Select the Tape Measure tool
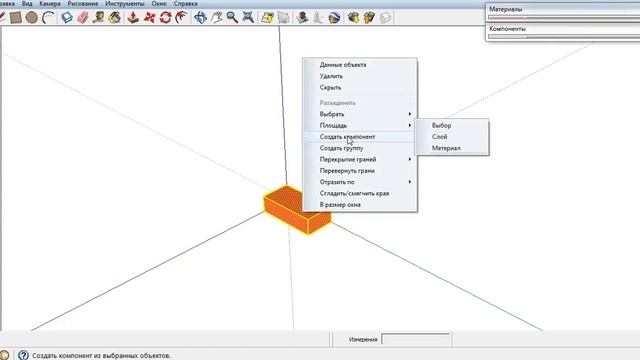Viewport: 640px width, 360px height. (98, 18)
